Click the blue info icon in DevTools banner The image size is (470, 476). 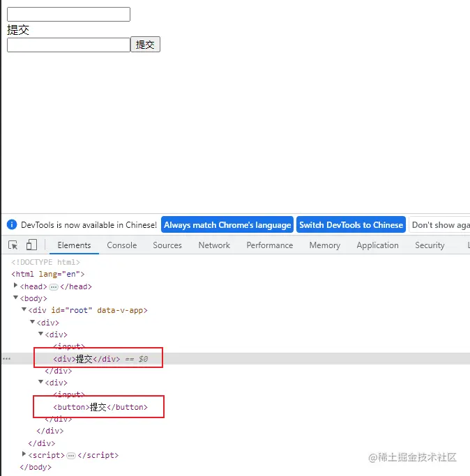(x=12, y=224)
